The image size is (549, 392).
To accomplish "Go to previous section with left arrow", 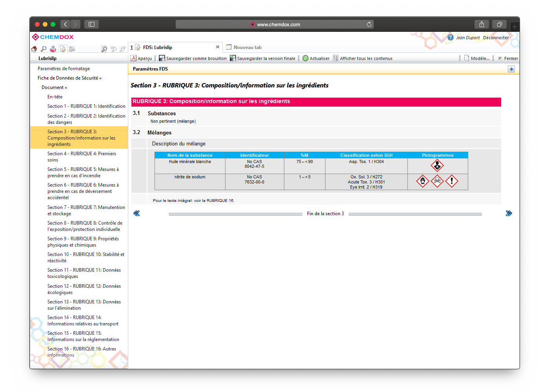I will tap(136, 213).
